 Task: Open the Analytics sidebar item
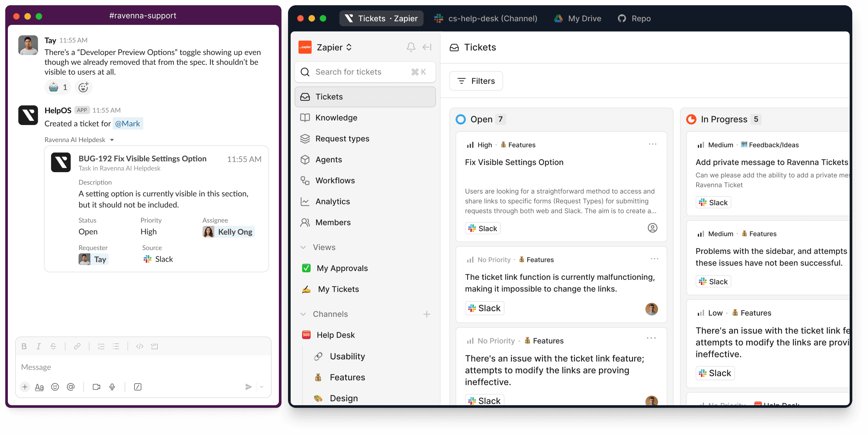click(x=332, y=202)
